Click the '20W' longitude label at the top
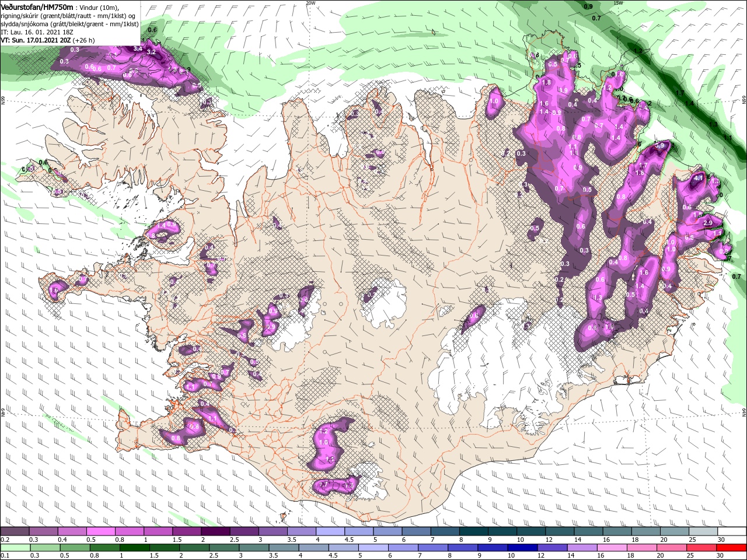Image resolution: width=747 pixels, height=560 pixels. [310, 3]
